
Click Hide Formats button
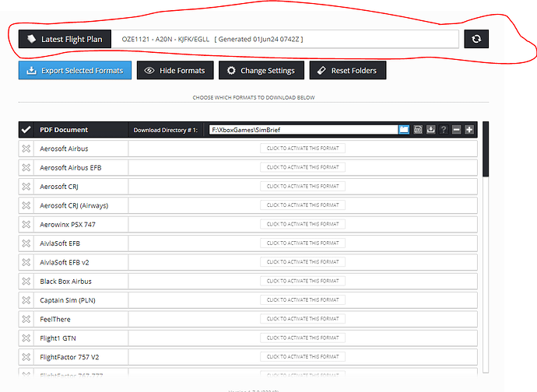tap(175, 70)
